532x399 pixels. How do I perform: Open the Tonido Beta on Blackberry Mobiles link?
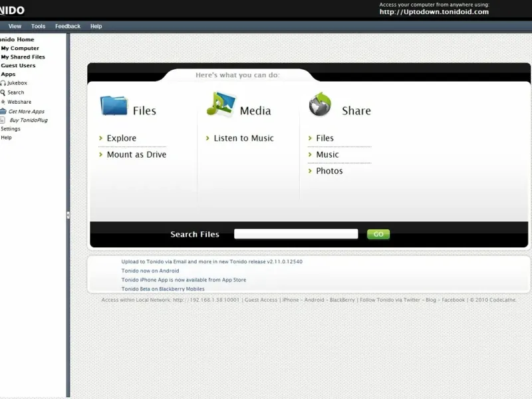point(163,289)
